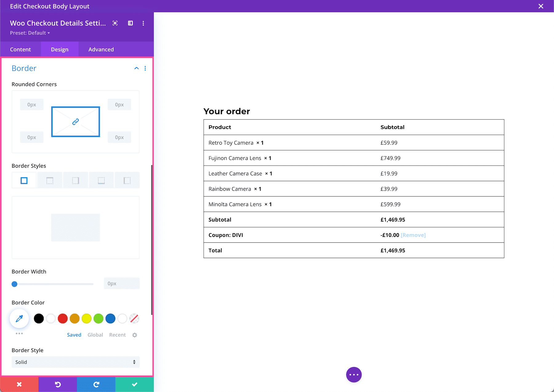Undo the last change

tap(58, 384)
